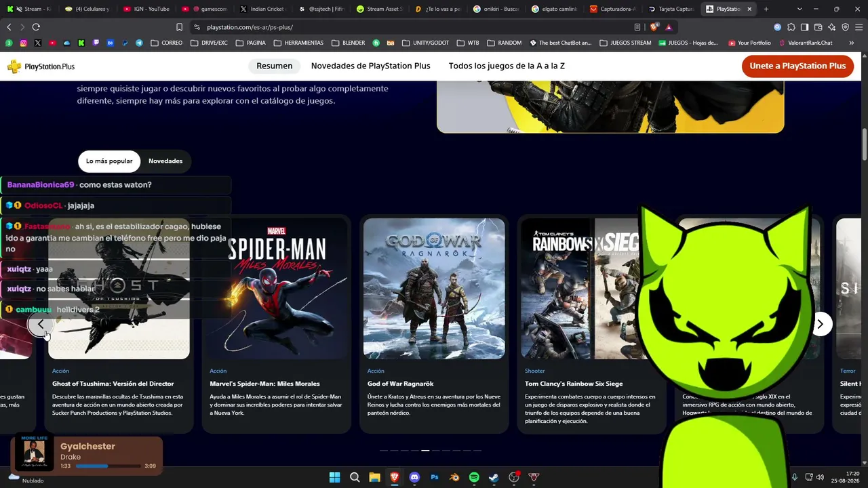Open the CORREO bookmark folder

tap(166, 43)
